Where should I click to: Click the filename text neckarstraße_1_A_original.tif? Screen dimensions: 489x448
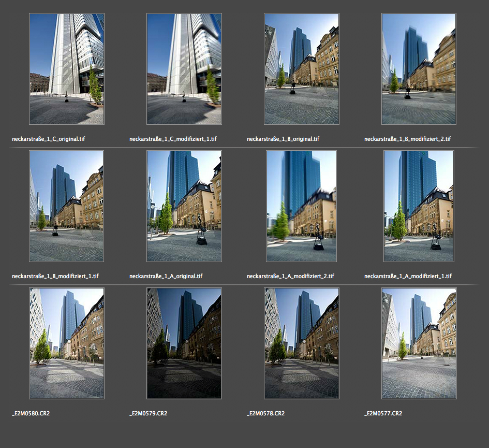[x=166, y=276]
